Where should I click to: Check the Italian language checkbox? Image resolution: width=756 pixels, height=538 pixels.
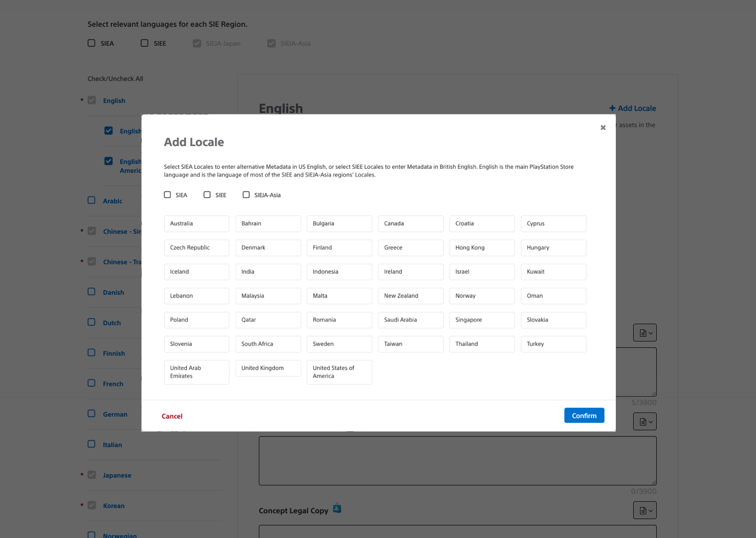click(x=91, y=444)
